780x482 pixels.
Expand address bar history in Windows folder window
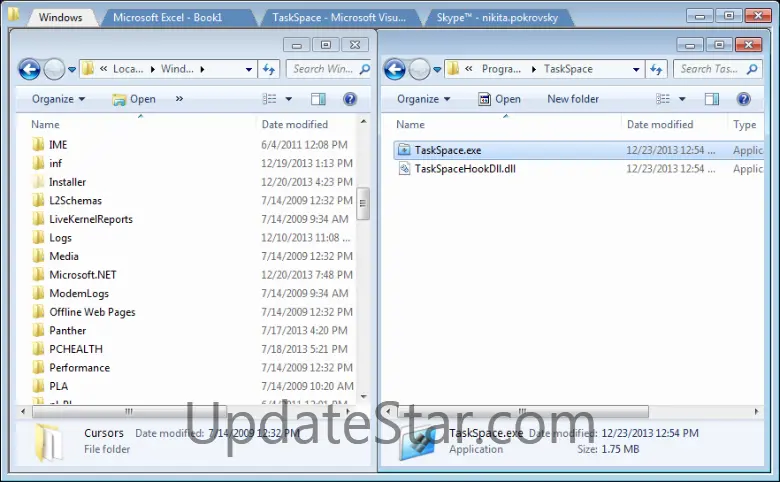(x=249, y=70)
